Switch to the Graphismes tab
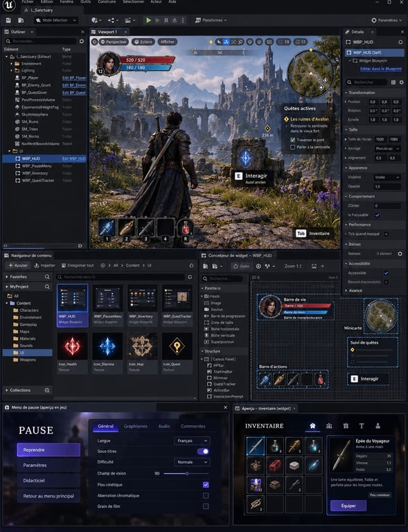The width and height of the screenshot is (408, 532). point(135,427)
